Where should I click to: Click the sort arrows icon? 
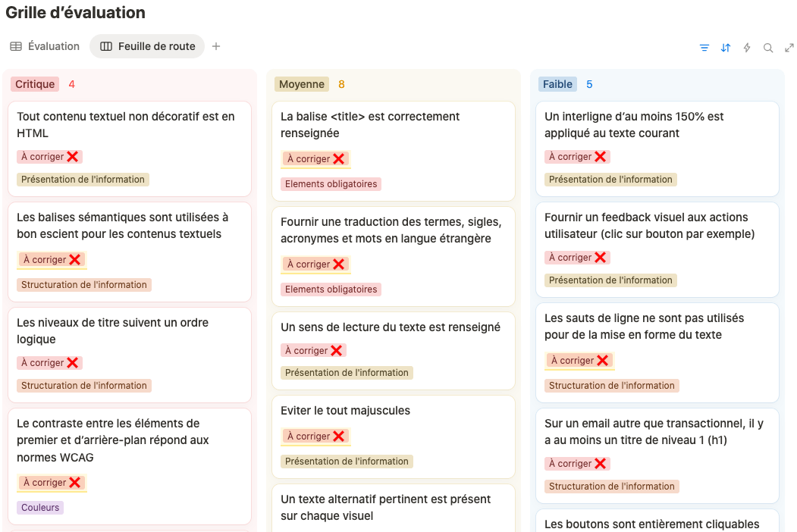pos(725,48)
